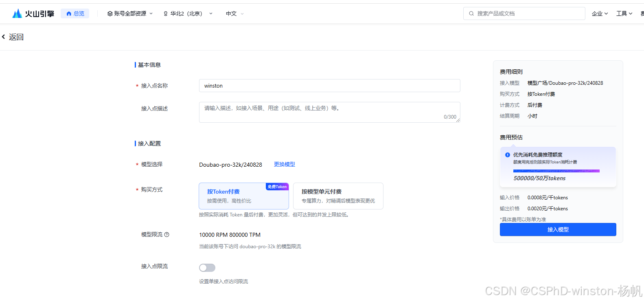Open the 企业 menu

600,13
